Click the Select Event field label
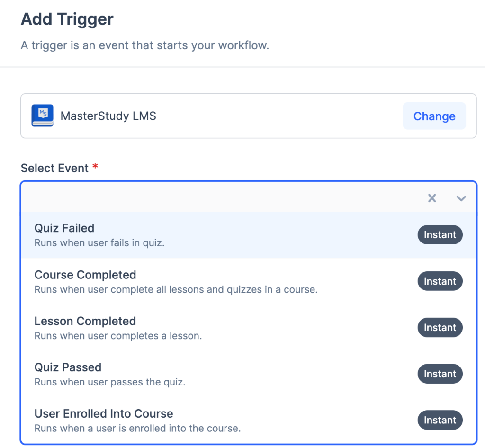 (54, 168)
